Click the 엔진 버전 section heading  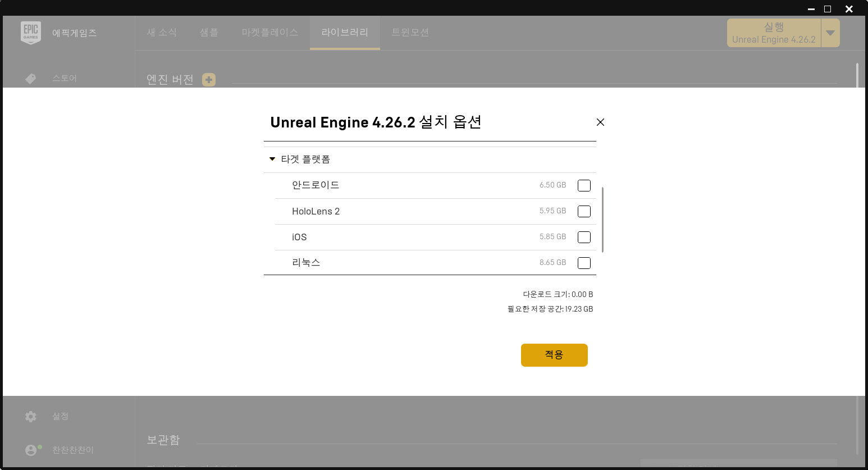pyautogui.click(x=170, y=80)
